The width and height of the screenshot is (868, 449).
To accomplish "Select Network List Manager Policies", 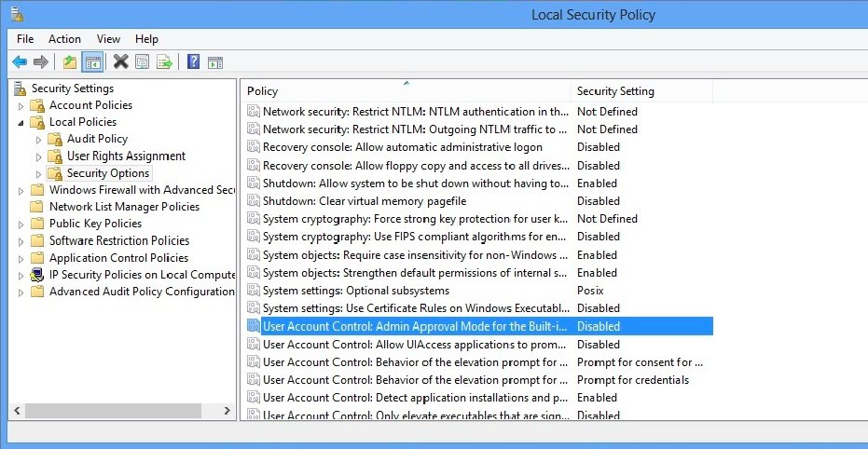I will click(x=124, y=207).
